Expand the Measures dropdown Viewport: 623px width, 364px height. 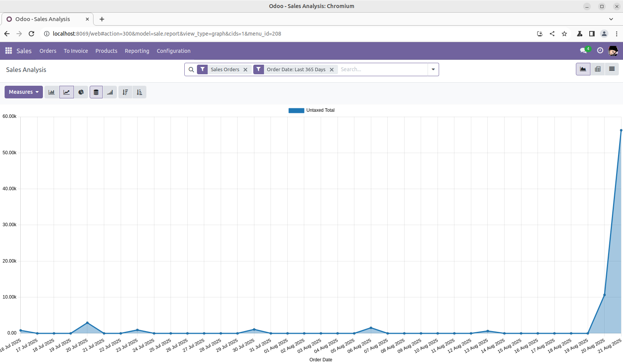point(24,92)
